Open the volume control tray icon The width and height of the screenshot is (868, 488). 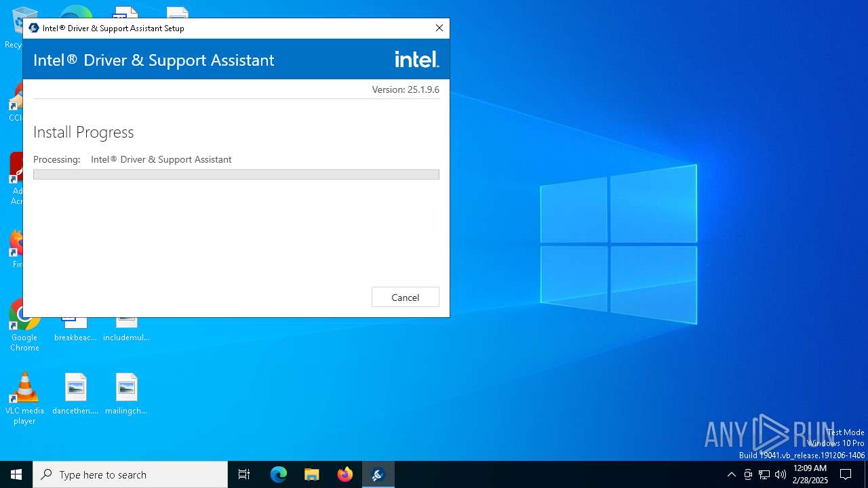781,474
